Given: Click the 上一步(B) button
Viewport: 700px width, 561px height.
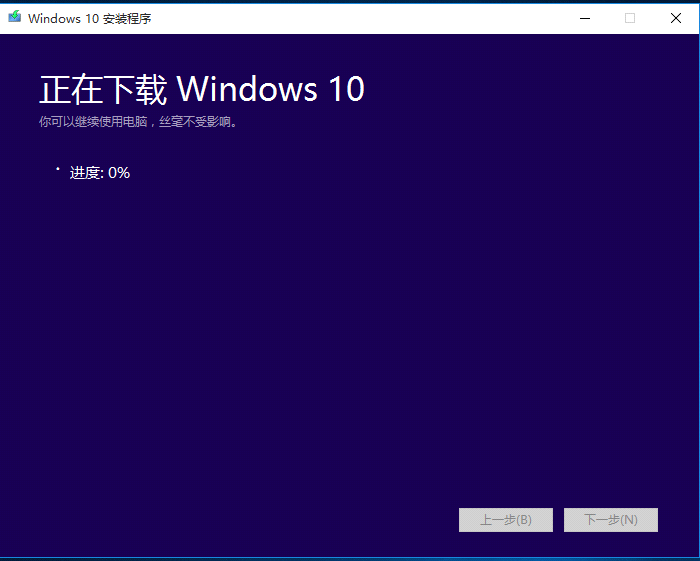Looking at the screenshot, I should (506, 519).
